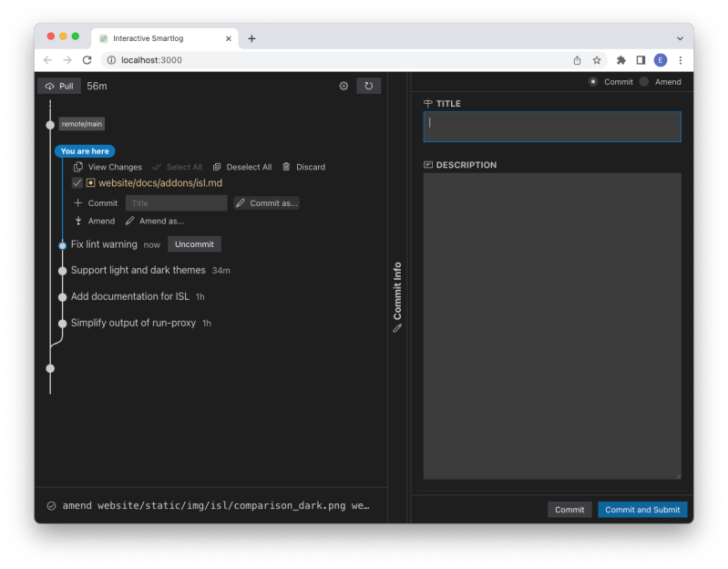Open the tab search chevron
Image resolution: width=728 pixels, height=569 pixels.
pos(680,38)
